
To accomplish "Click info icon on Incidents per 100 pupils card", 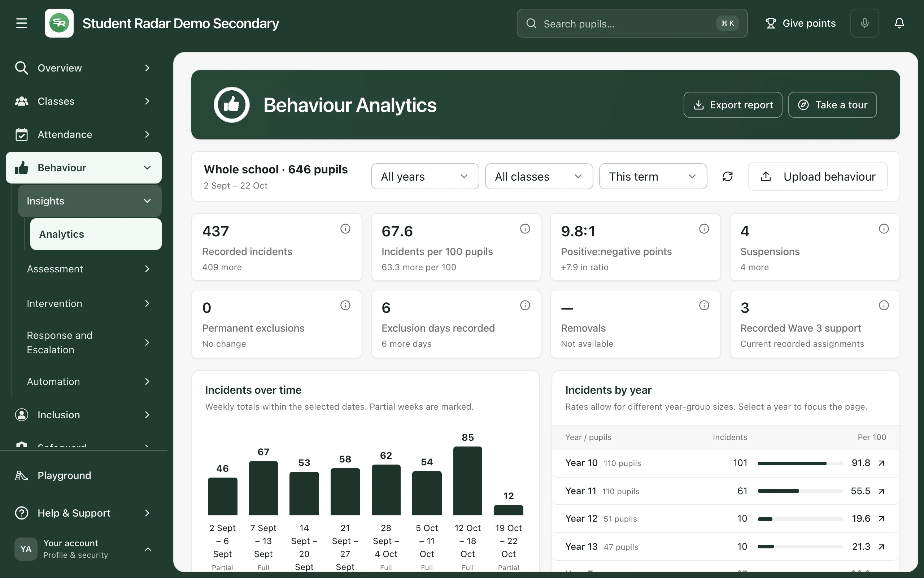I will tap(525, 229).
